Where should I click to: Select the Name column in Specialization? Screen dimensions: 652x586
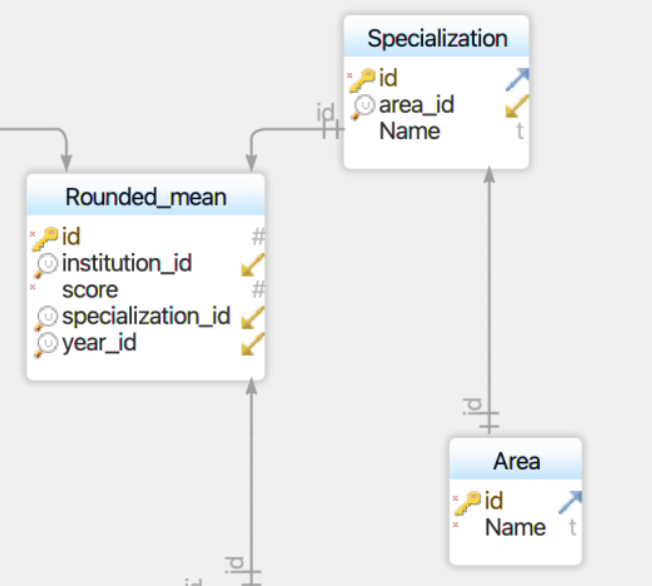[x=409, y=131]
